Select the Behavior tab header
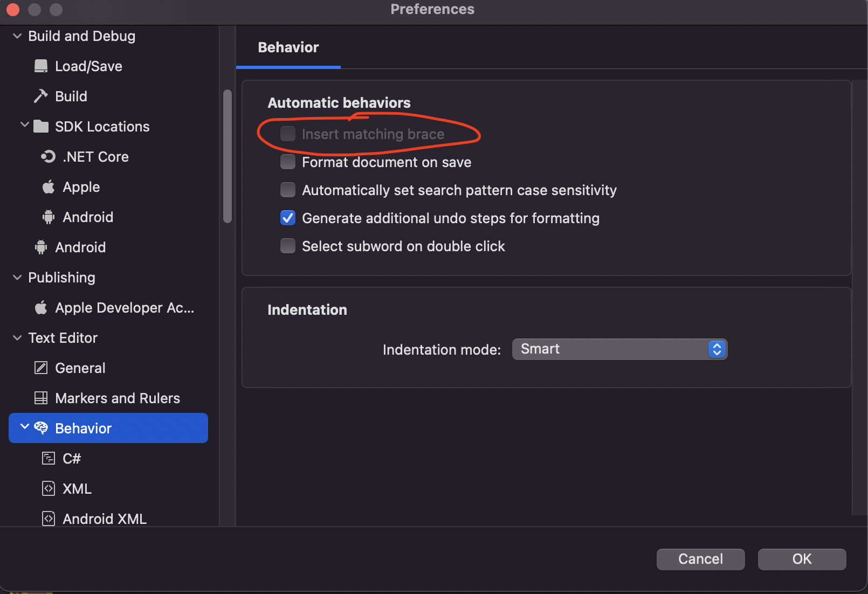This screenshot has width=868, height=594. click(288, 47)
